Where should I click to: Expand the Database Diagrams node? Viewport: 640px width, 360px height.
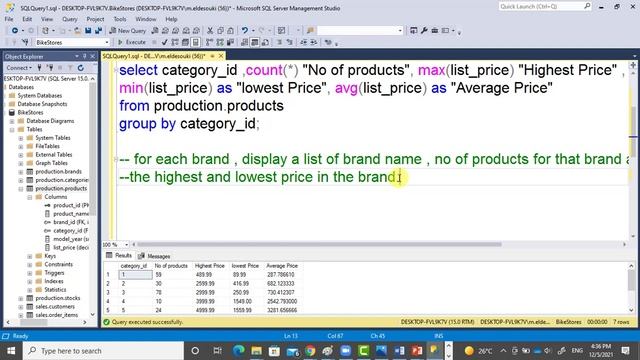pyautogui.click(x=12, y=121)
